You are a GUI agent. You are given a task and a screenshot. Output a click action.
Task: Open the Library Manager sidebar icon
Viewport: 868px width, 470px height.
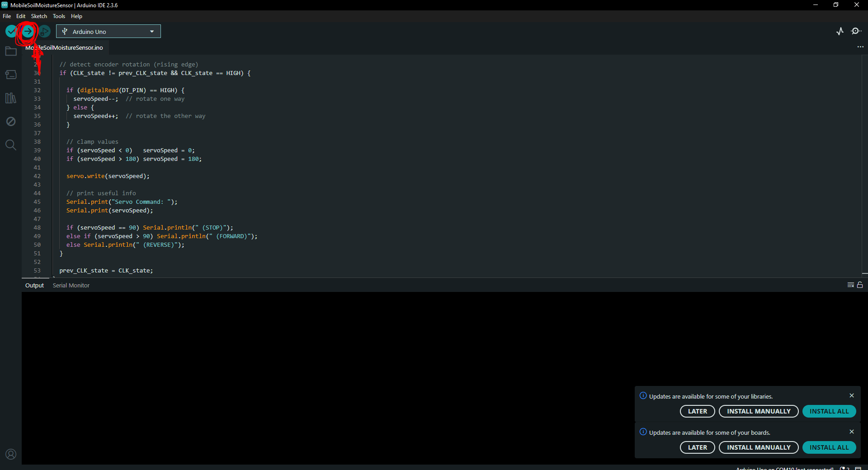(x=11, y=98)
